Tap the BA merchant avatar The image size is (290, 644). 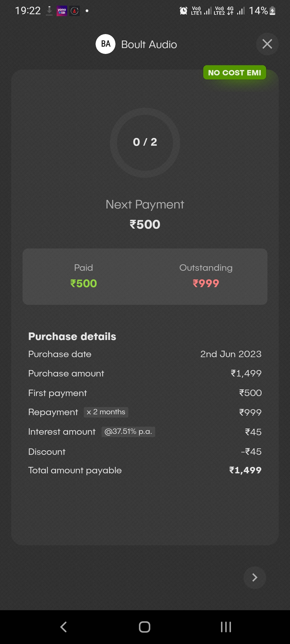tap(106, 44)
